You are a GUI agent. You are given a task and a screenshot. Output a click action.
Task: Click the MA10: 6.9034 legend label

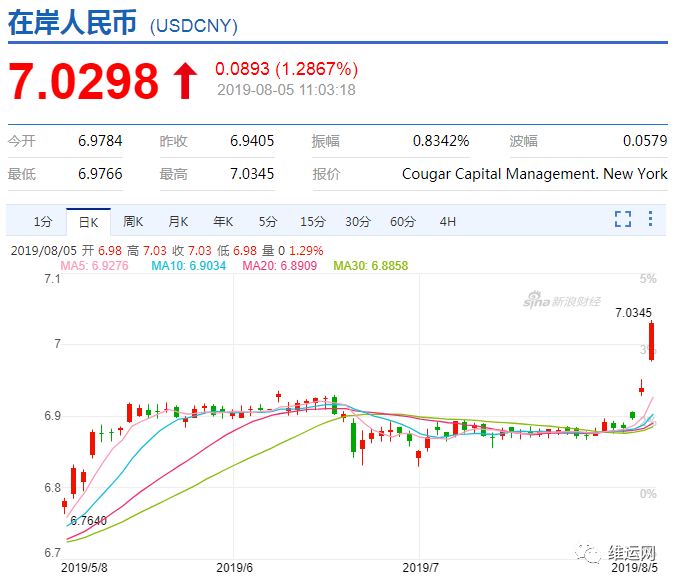pyautogui.click(x=189, y=266)
